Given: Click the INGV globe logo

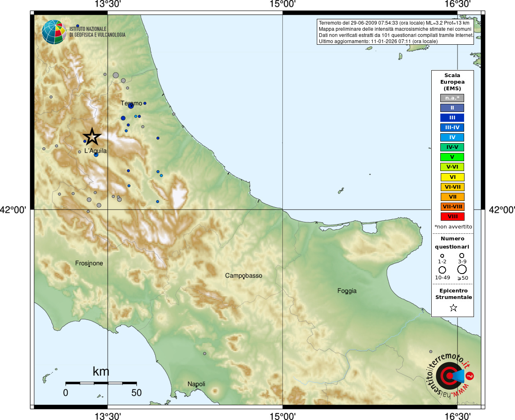Looking at the screenshot, I should [54, 32].
